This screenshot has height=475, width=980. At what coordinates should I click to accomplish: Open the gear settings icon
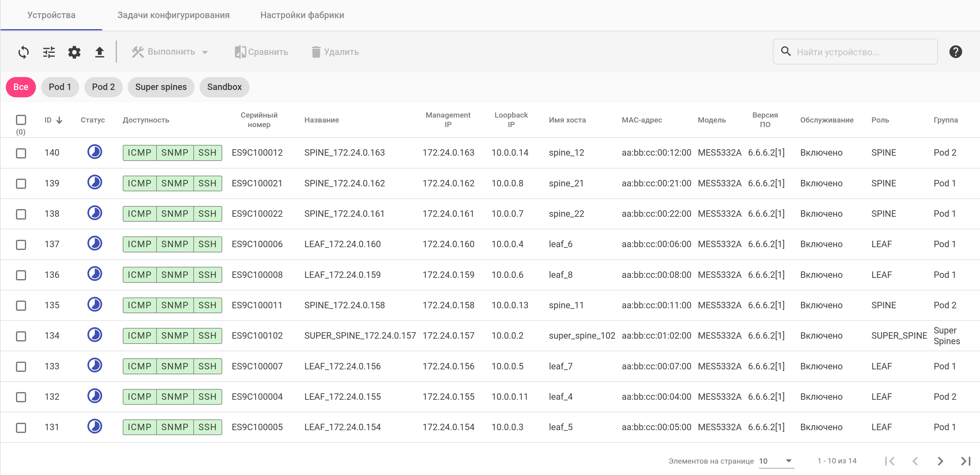(74, 52)
